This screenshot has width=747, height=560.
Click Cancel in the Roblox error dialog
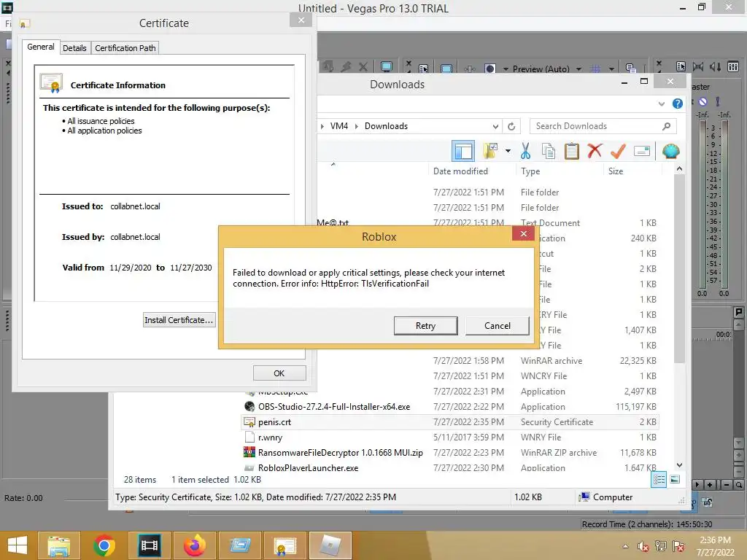tap(497, 326)
